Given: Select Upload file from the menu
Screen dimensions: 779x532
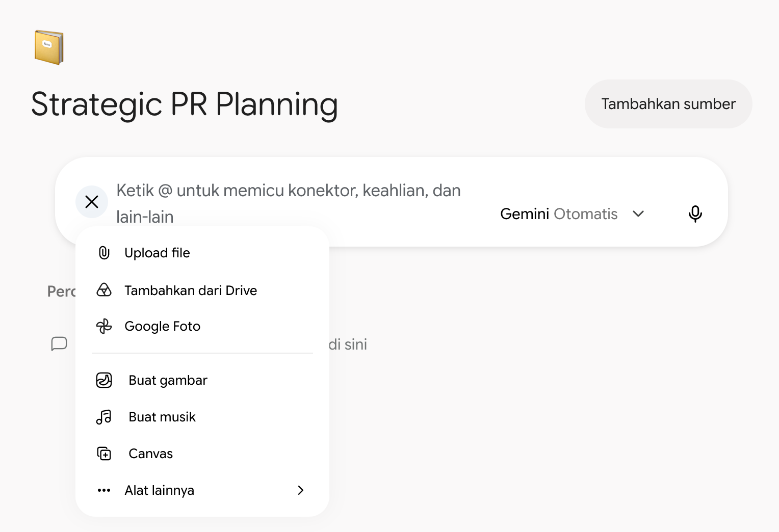Looking at the screenshot, I should (x=202, y=253).
